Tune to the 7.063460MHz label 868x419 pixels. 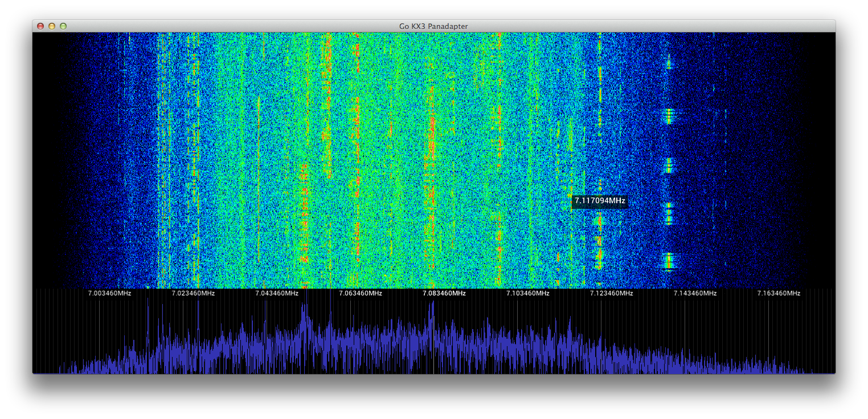[x=361, y=293]
